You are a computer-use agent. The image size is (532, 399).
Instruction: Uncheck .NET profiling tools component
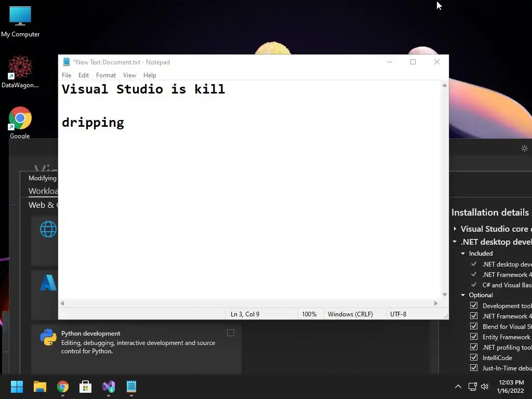pyautogui.click(x=474, y=347)
